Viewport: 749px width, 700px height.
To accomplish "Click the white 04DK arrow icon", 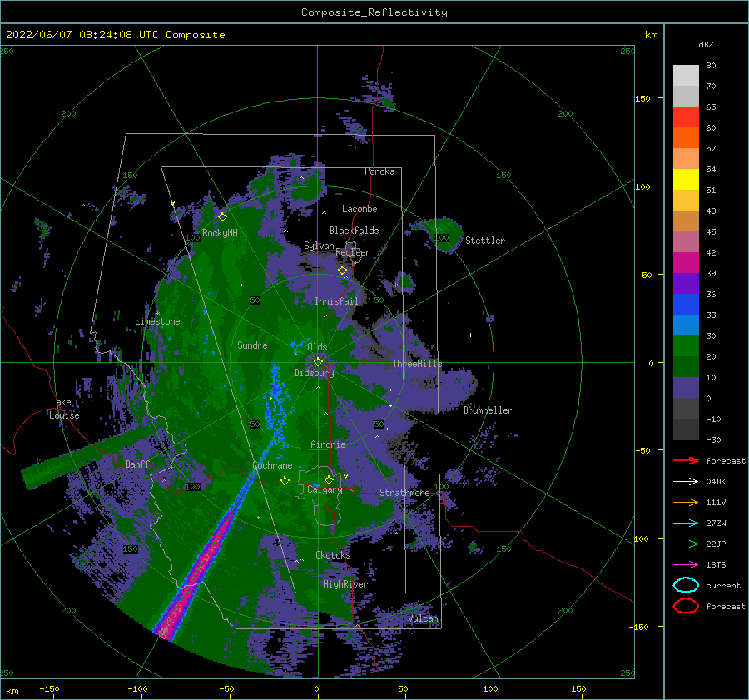I will tap(686, 481).
